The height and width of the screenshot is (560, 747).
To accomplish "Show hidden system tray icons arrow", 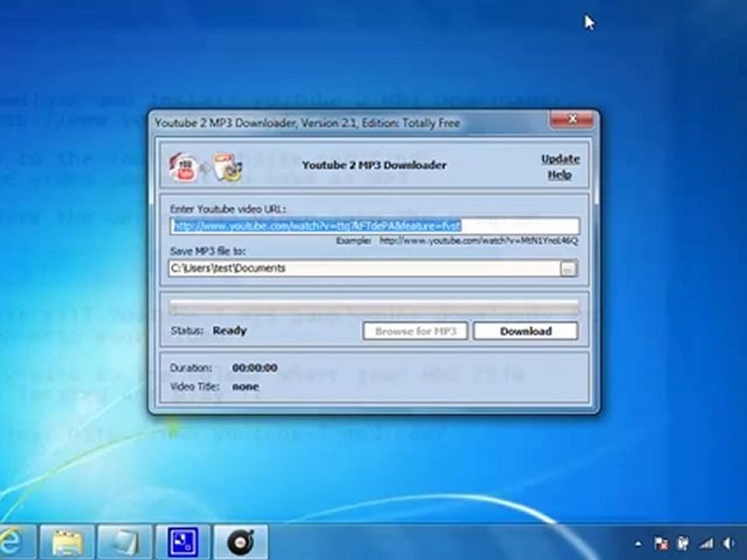I will [x=638, y=544].
